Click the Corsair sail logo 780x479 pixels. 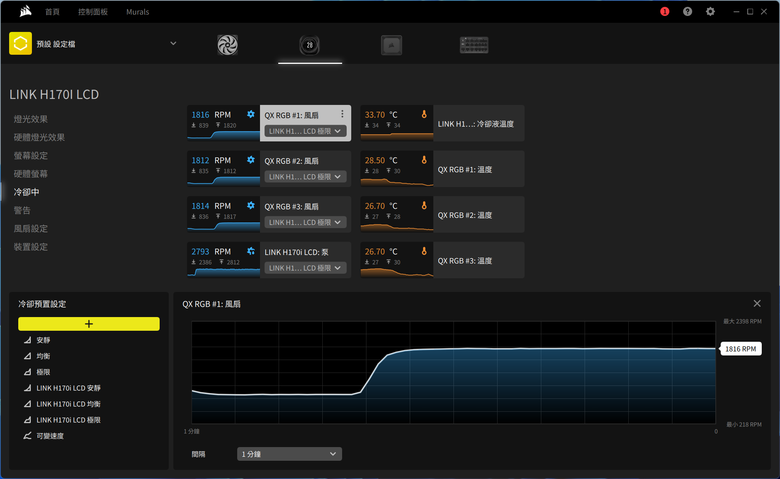point(25,11)
